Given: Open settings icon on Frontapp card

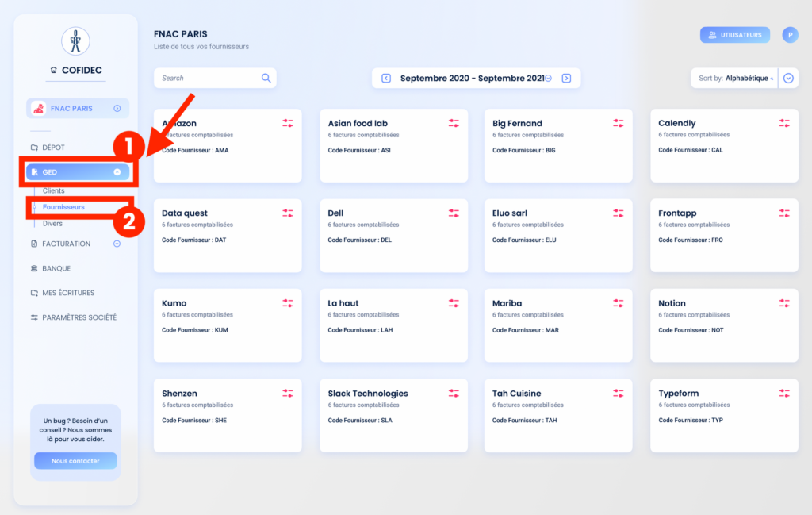Looking at the screenshot, I should (784, 213).
